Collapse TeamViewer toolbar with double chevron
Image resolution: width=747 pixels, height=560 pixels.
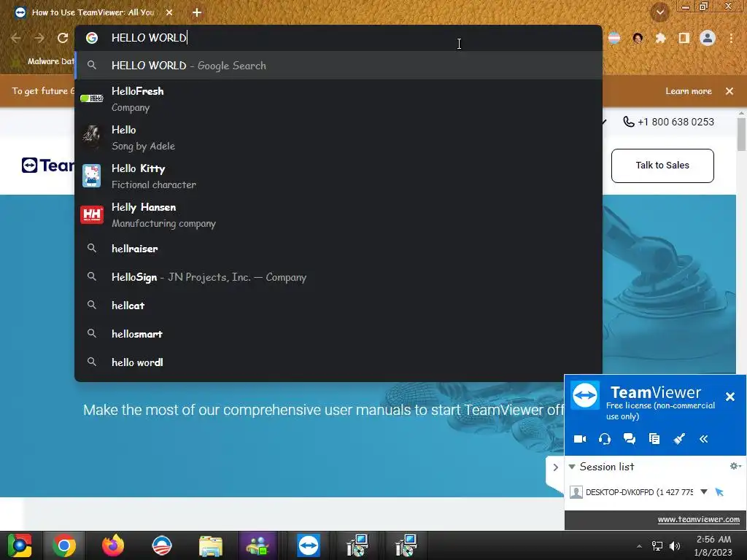point(704,439)
